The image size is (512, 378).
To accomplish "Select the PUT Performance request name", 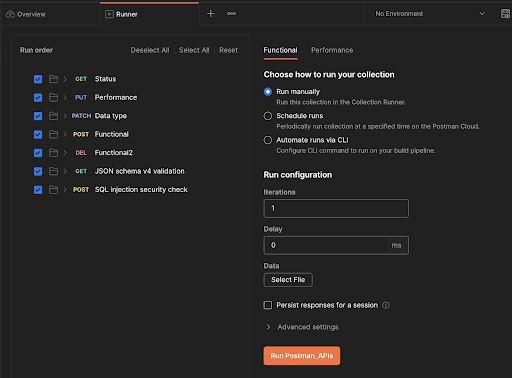I will pyautogui.click(x=116, y=97).
